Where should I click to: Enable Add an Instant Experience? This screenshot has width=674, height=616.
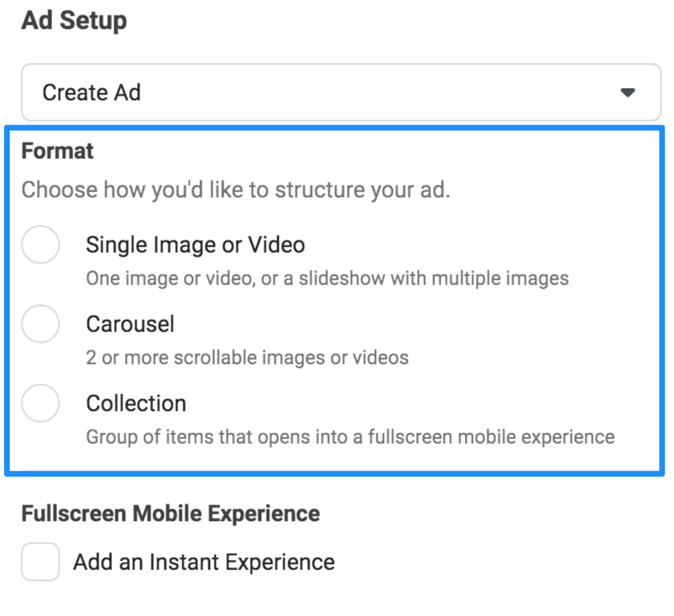coord(40,562)
